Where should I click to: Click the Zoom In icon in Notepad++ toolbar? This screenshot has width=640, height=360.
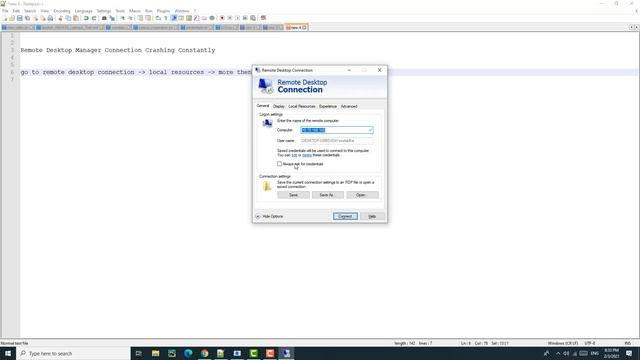coord(122,18)
